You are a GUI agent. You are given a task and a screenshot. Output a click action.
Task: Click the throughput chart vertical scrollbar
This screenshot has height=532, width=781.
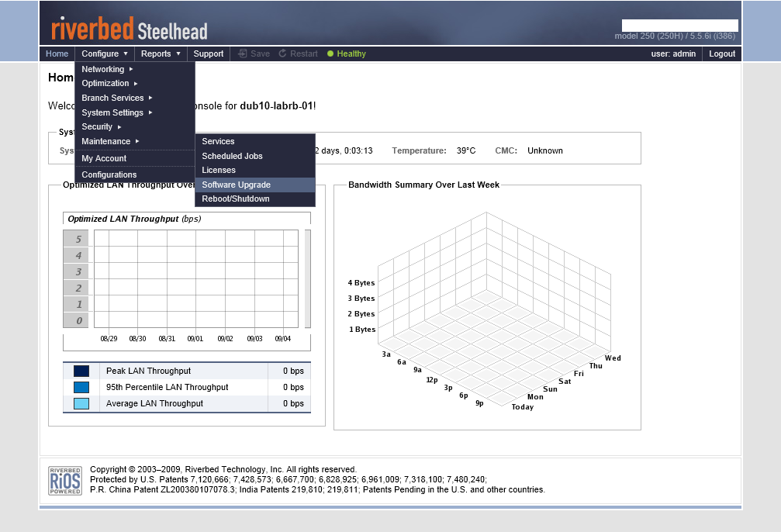coord(308,279)
